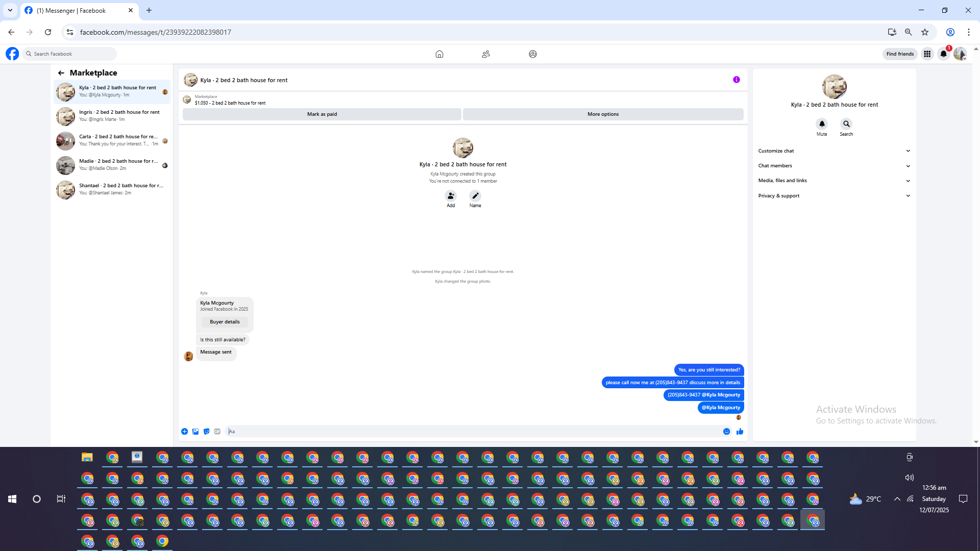Click the browser address bar URL

click(x=156, y=32)
